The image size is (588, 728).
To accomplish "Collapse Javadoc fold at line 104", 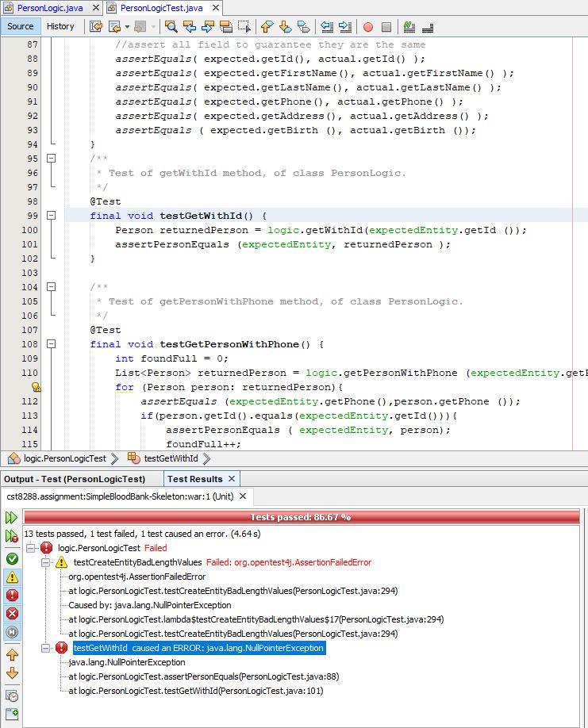I will [51, 287].
